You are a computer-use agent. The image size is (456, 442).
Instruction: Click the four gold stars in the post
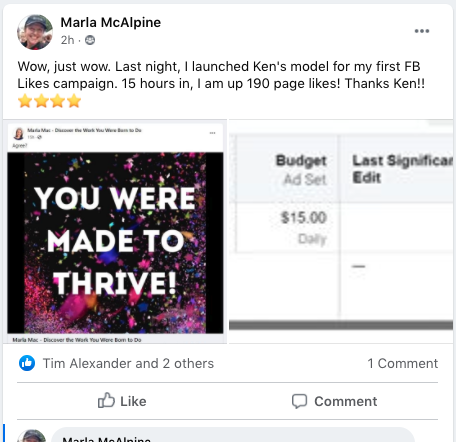click(x=49, y=101)
